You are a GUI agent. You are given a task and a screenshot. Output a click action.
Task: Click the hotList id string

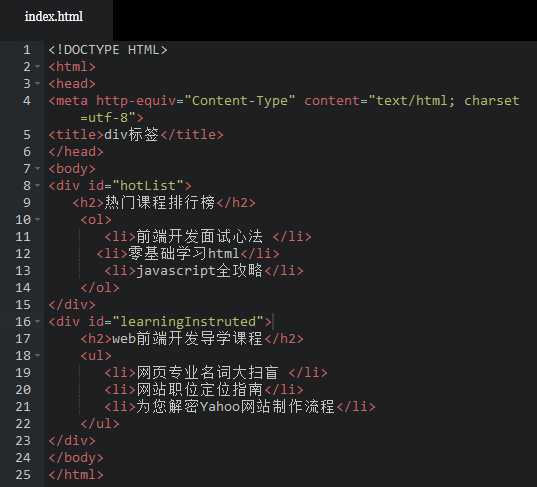[x=148, y=185]
